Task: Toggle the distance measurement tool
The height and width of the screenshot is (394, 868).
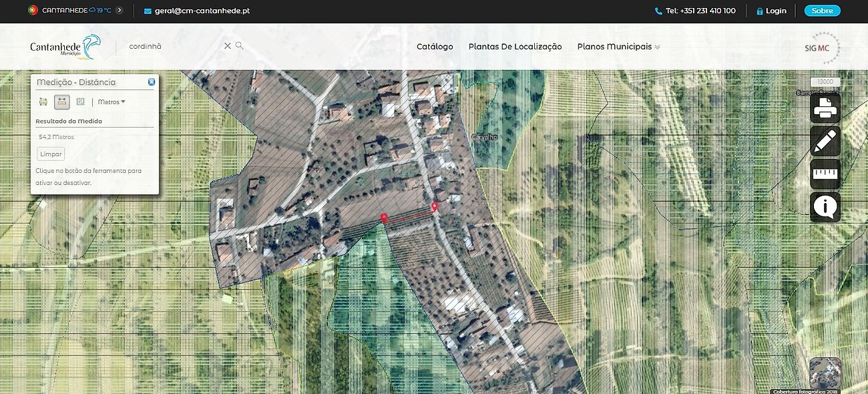Action: coord(61,102)
